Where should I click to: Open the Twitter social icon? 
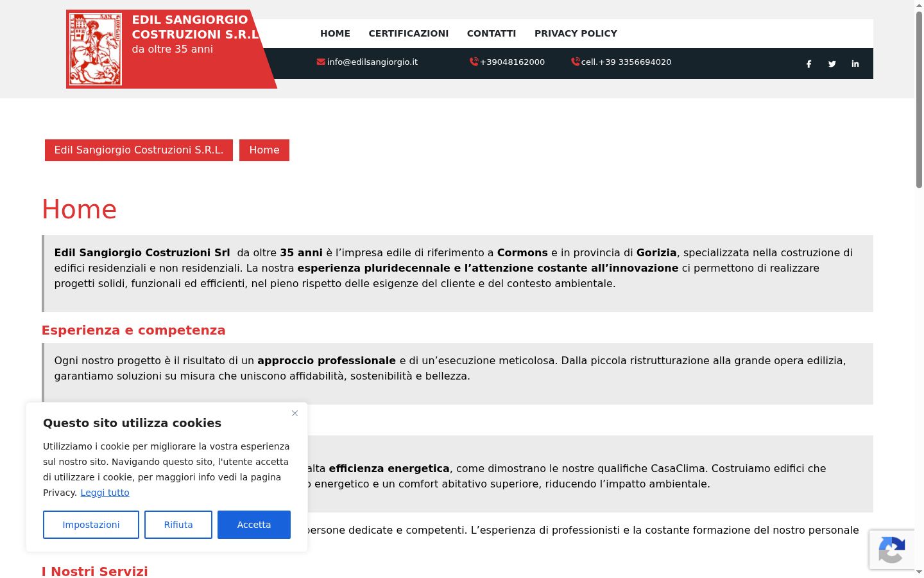[x=832, y=64]
